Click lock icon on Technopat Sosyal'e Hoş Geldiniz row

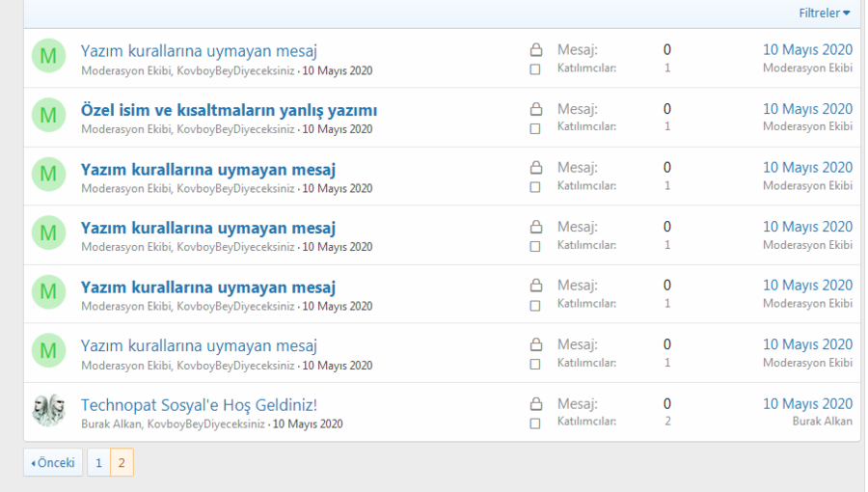click(535, 404)
